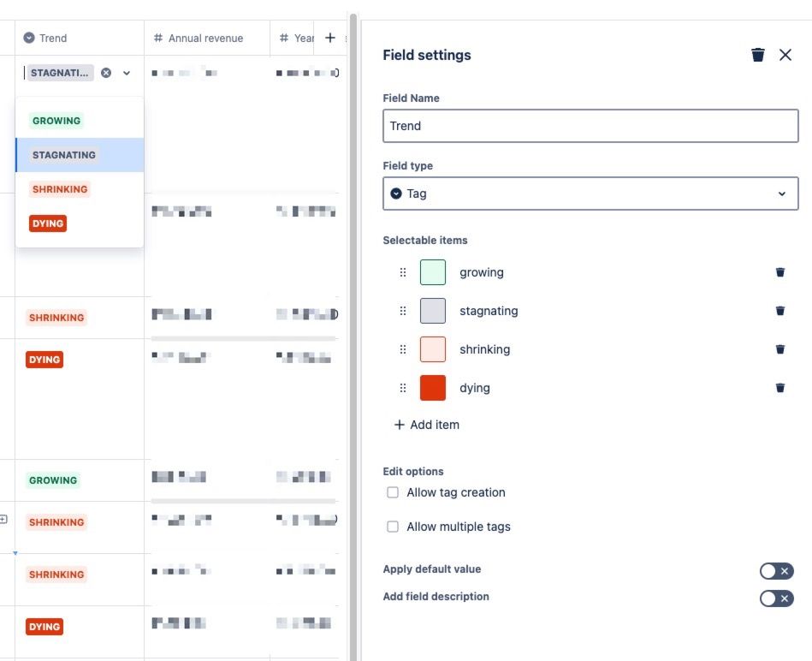Enable Allow tag creation checkbox
This screenshot has width=812, height=661.
point(393,492)
